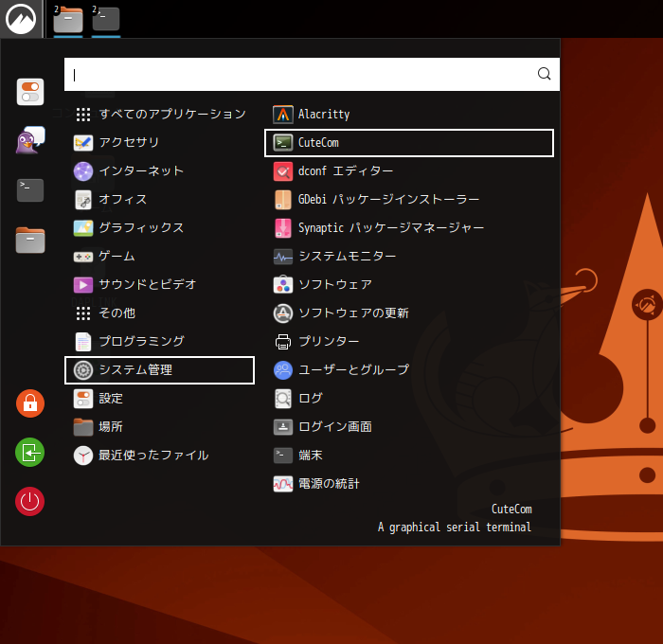Open ソフトウェアの更新 updater

(409, 313)
